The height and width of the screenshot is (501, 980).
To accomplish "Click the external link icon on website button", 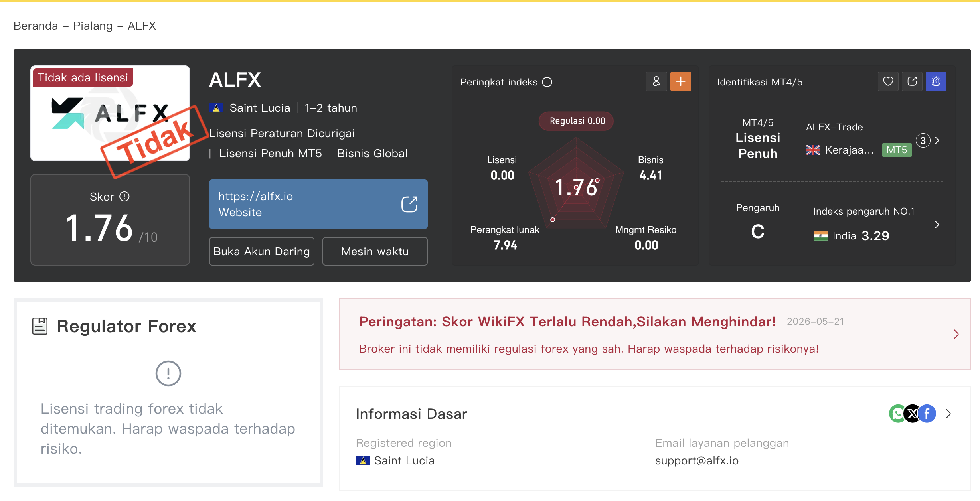I will pyautogui.click(x=409, y=204).
